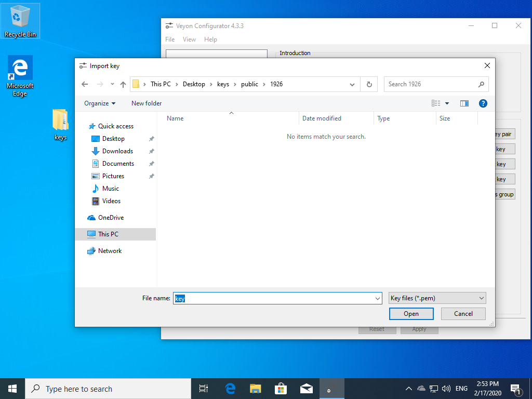Open Task View from taskbar

(x=204, y=389)
